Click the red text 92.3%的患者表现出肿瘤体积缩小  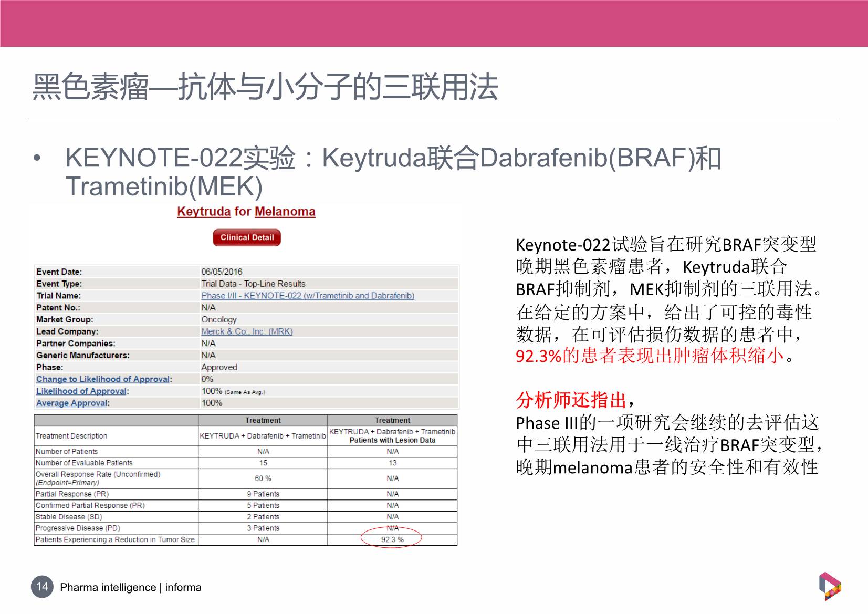pos(650,356)
